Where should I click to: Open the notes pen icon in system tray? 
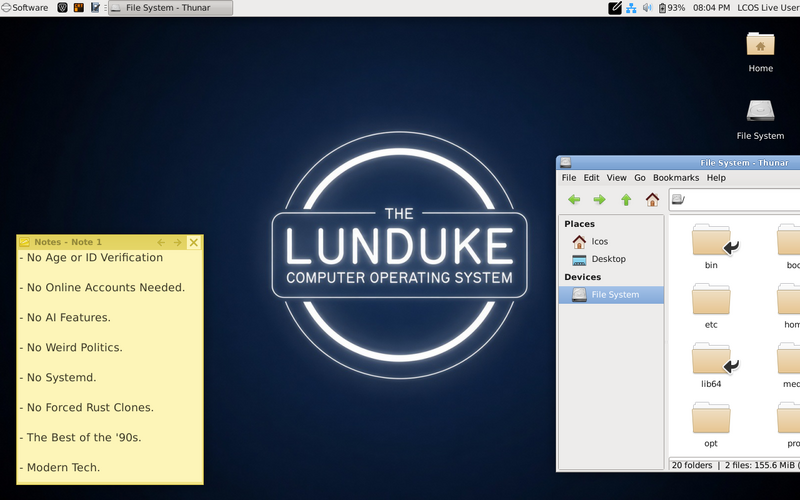615,8
